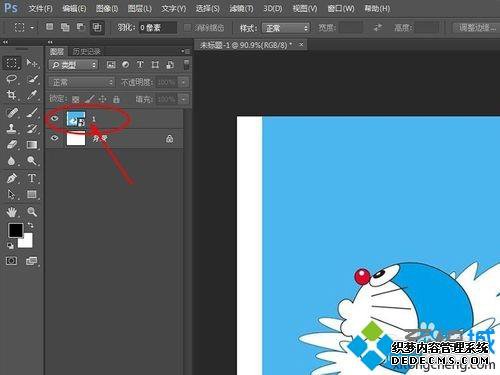
Task: Select the Eraser tool
Action: click(11, 145)
